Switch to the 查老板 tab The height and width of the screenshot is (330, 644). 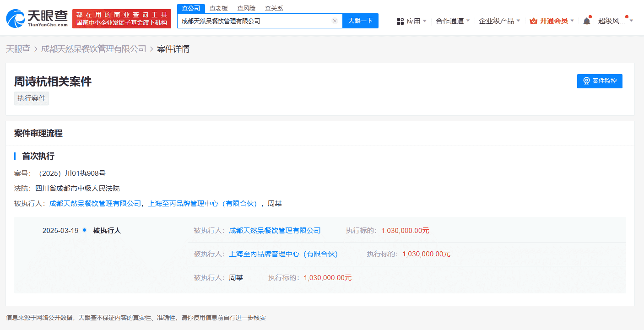[219, 8]
